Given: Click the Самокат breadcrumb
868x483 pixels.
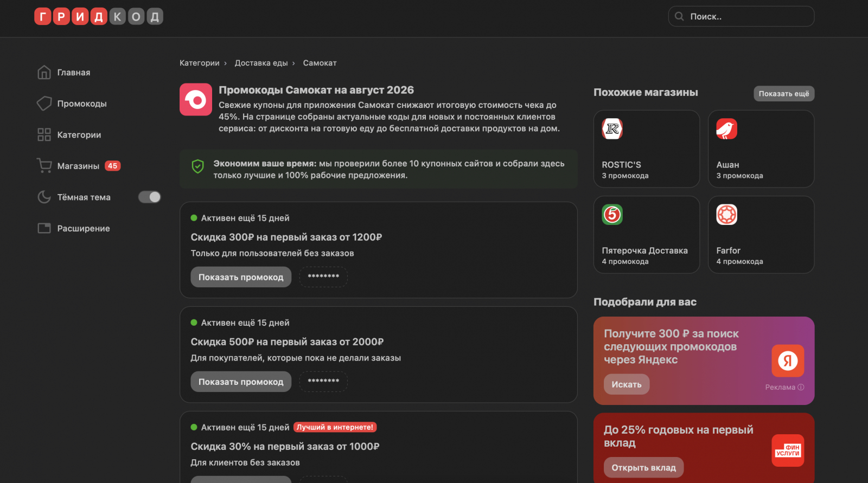Looking at the screenshot, I should (x=320, y=63).
